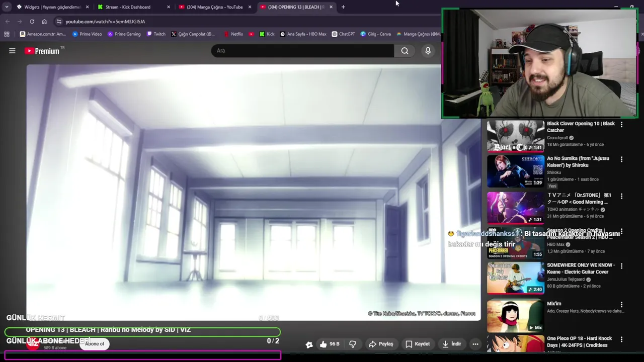Viewport: 644px width, 362px height.
Task: Open Black Clover Opening 10 thumbnail
Action: tap(516, 136)
